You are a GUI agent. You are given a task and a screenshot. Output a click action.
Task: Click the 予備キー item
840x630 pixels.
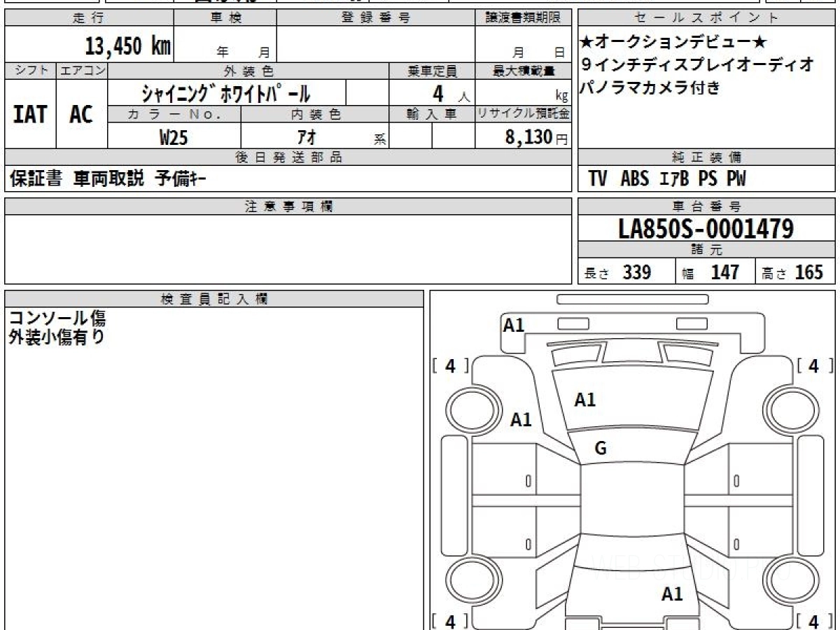181,179
